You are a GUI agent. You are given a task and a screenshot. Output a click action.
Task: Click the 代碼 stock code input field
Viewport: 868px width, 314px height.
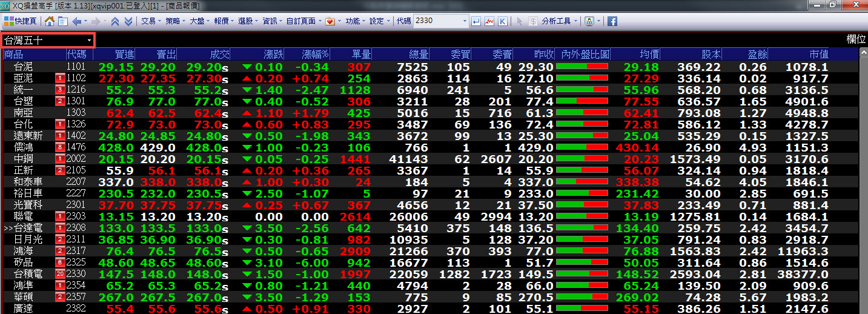[x=437, y=21]
